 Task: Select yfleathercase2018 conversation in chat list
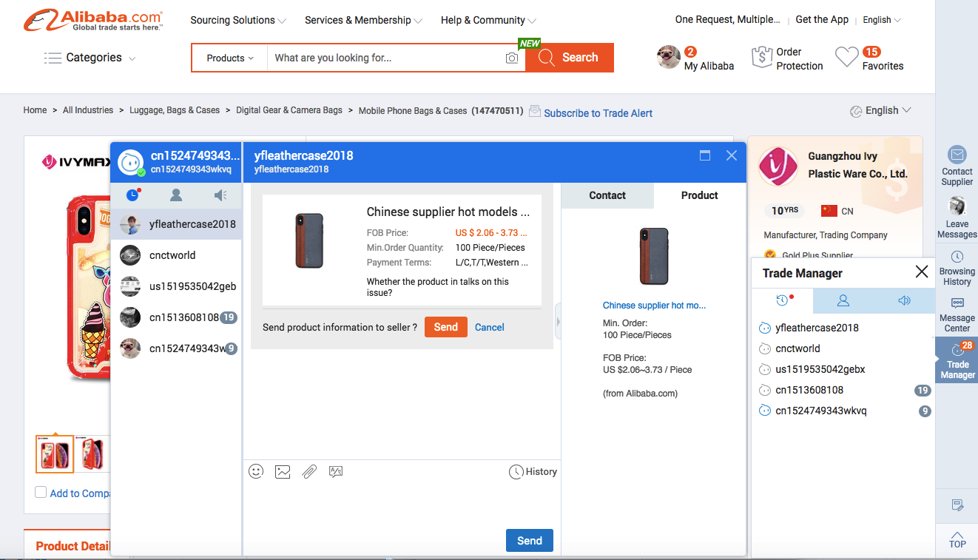177,224
